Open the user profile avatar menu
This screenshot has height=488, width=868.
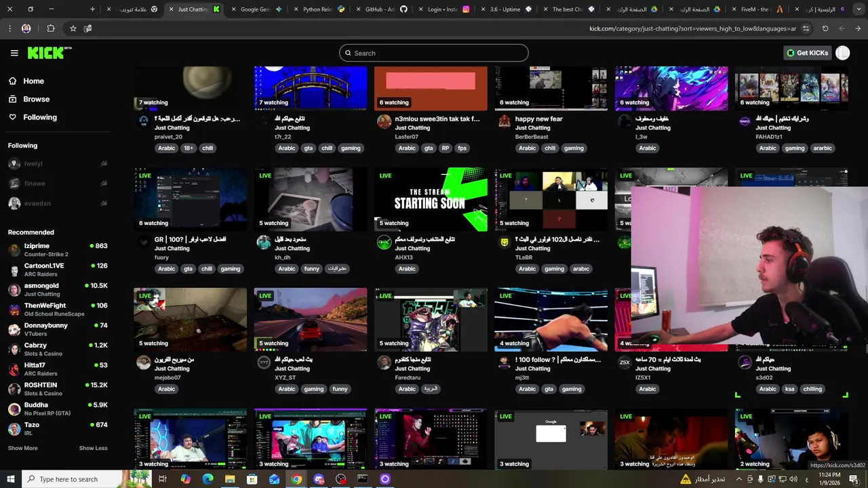[843, 53]
